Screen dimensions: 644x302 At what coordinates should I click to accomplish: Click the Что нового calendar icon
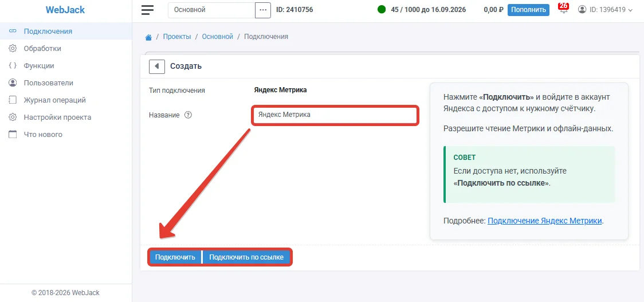click(13, 134)
